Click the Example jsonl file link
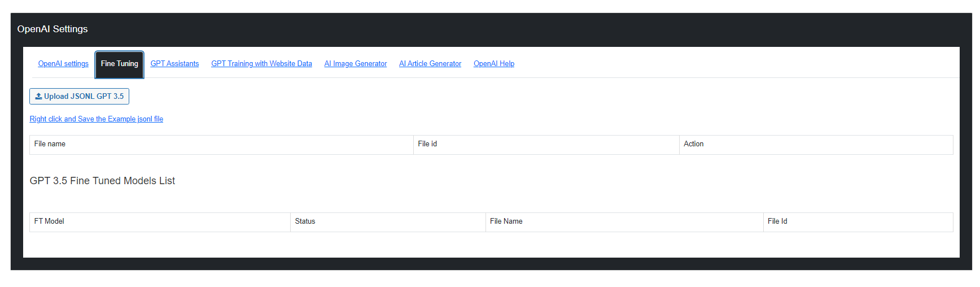Screen dimensions: 980x287 click(97, 119)
